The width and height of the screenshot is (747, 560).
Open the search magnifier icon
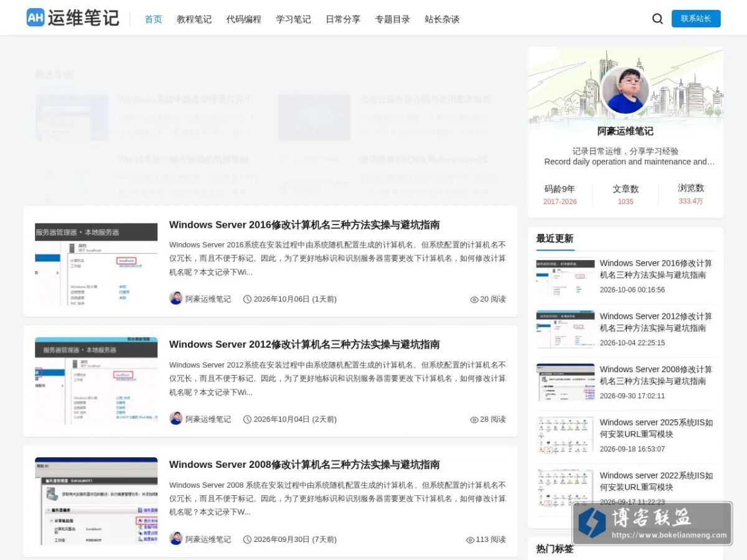[657, 19]
